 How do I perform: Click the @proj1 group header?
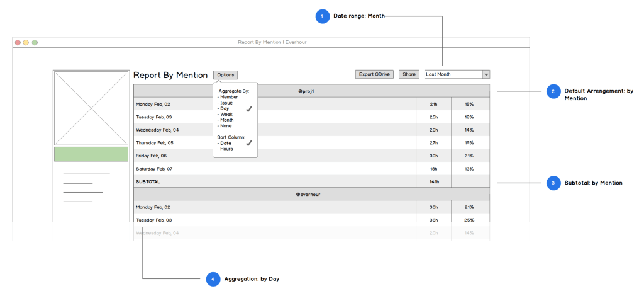306,91
